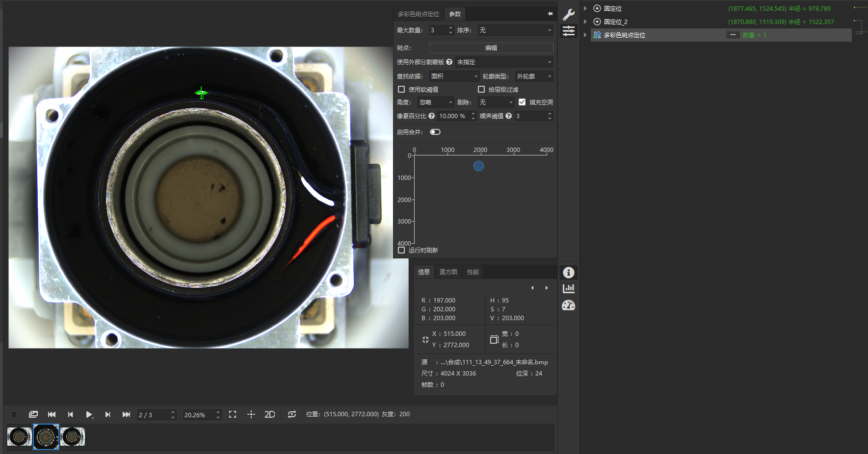
Task: Click the 编辑 button for 斑点
Action: pyautogui.click(x=491, y=48)
